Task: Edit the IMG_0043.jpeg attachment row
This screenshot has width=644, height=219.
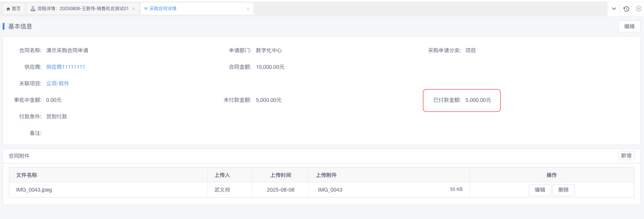Action: pyautogui.click(x=540, y=190)
